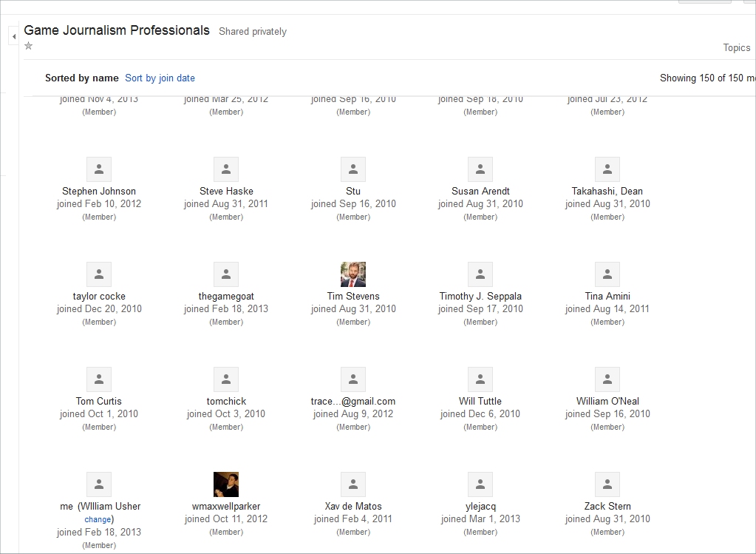
Task: Open Timothy J. Seppala member name
Action: (480, 296)
